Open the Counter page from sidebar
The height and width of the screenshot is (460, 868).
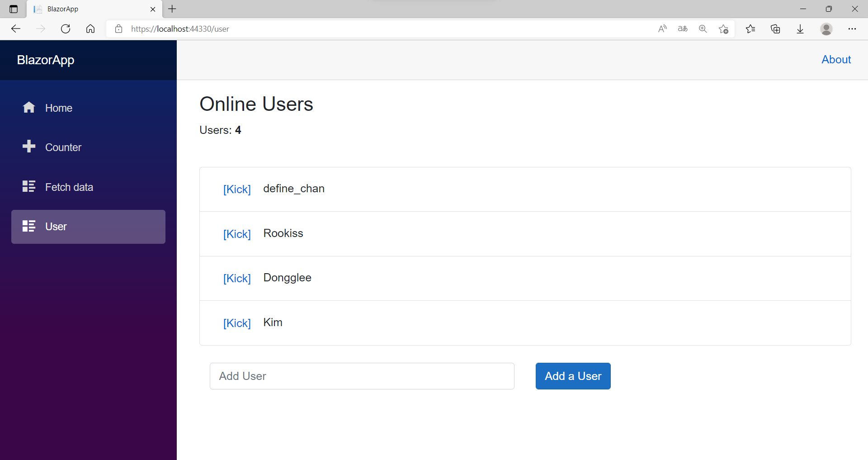63,147
